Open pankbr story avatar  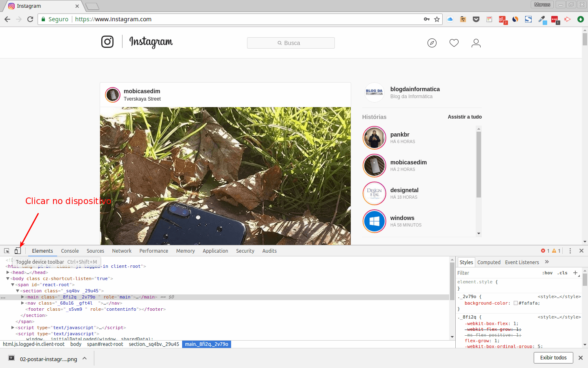pos(374,138)
